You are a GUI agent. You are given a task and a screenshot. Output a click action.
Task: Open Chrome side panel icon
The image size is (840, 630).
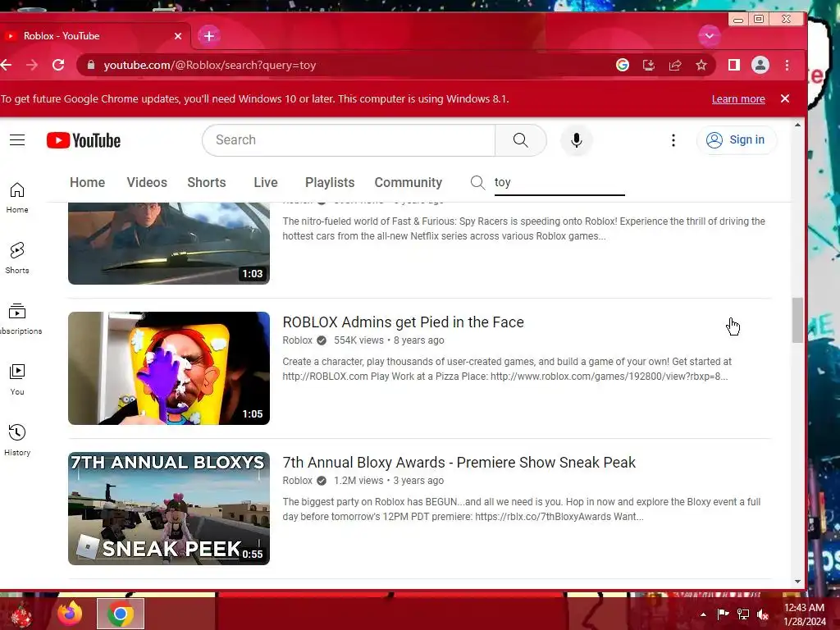[x=734, y=65]
